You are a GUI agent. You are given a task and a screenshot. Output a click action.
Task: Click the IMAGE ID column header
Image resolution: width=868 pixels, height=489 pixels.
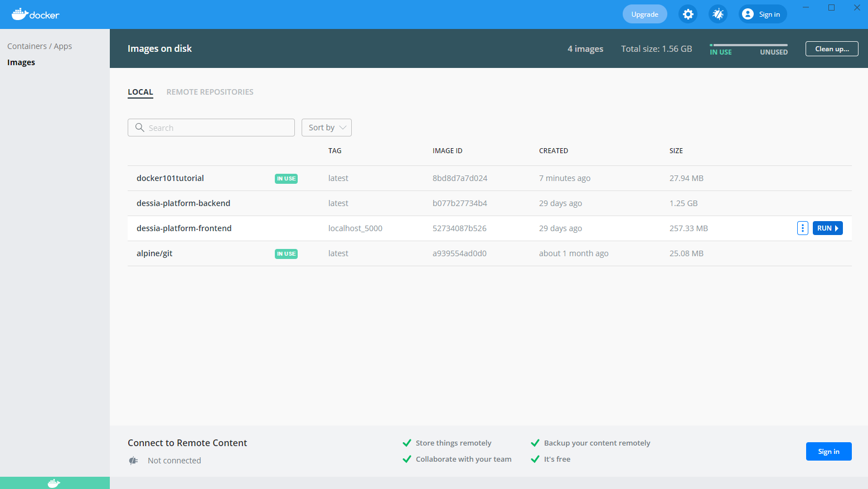[x=448, y=151]
